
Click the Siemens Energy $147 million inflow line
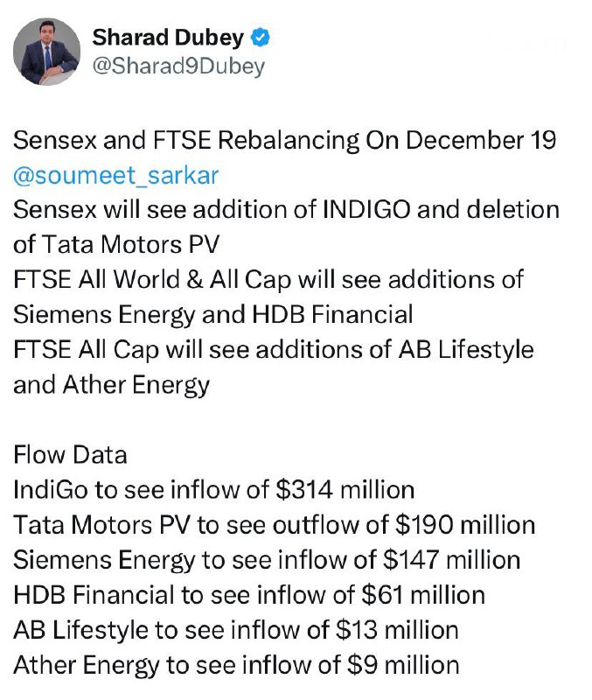point(267,559)
